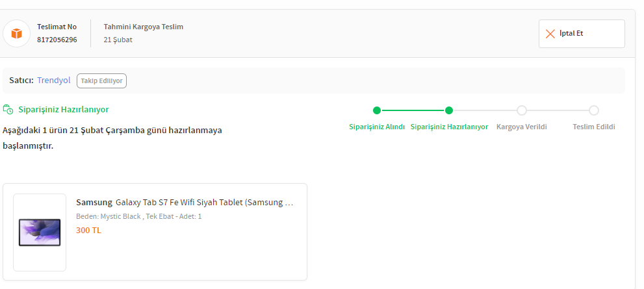
Task: Select the Teslim Edildi step circle
Action: tap(594, 110)
